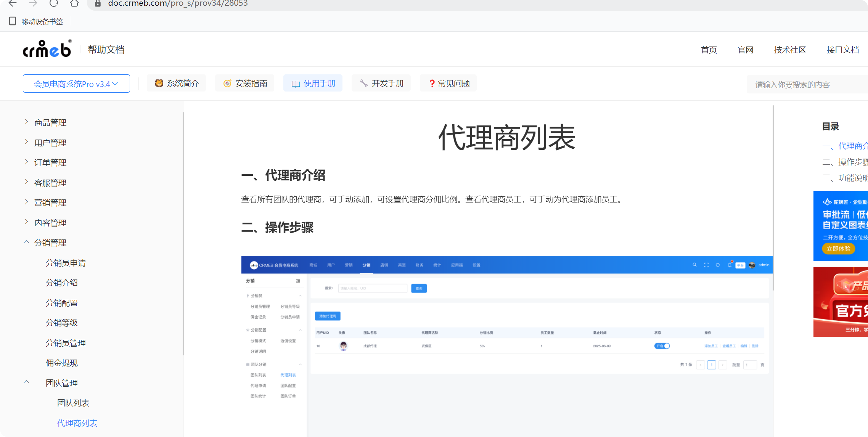The image size is (868, 437).
Task: Click the mobile bookmarks icon
Action: coord(13,21)
